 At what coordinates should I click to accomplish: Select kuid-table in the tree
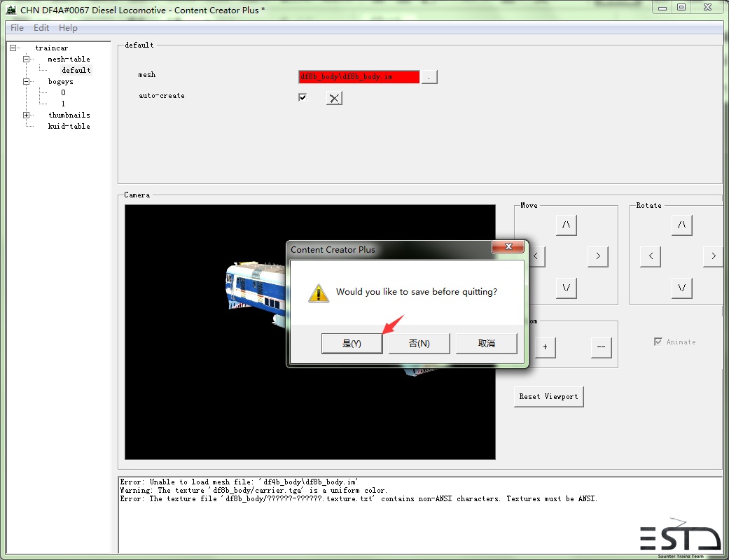tap(69, 126)
